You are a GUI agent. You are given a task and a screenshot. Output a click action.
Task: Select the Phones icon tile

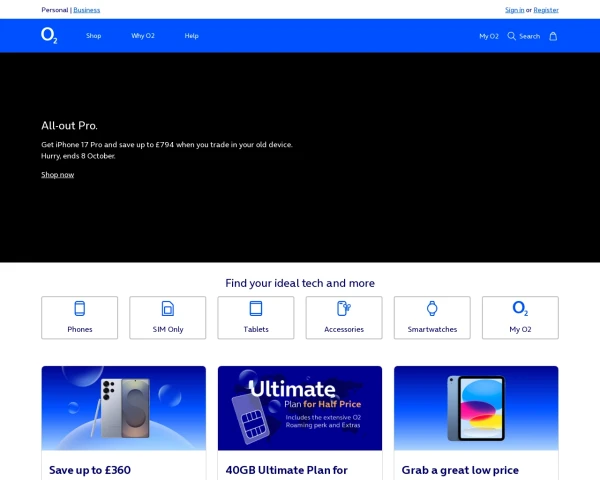click(x=80, y=309)
